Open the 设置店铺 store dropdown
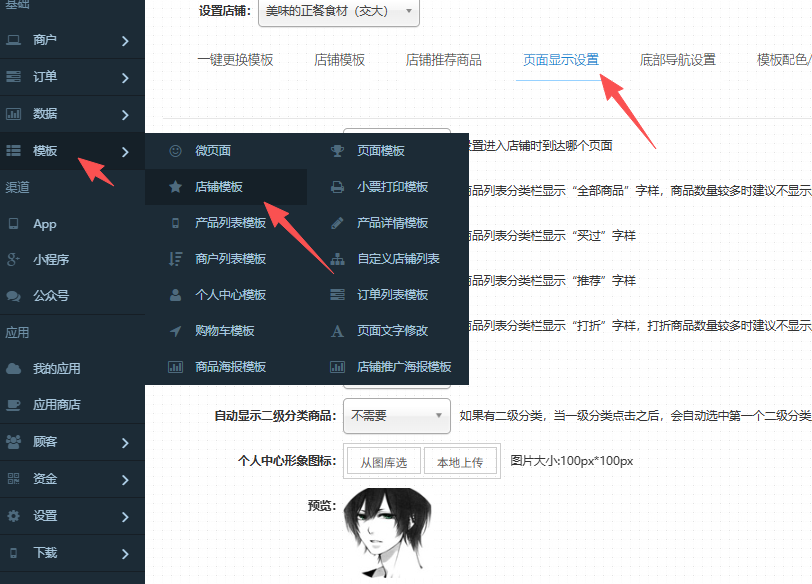The width and height of the screenshot is (812, 584). [x=338, y=12]
